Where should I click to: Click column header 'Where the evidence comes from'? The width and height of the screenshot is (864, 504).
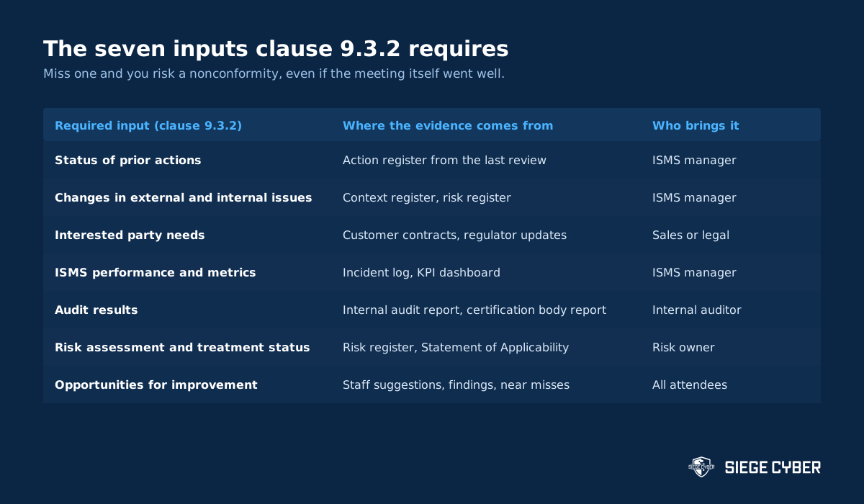click(x=448, y=125)
